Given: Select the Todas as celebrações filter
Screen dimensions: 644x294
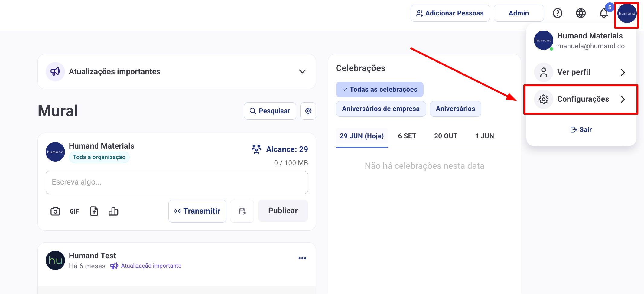Looking at the screenshot, I should (x=379, y=90).
